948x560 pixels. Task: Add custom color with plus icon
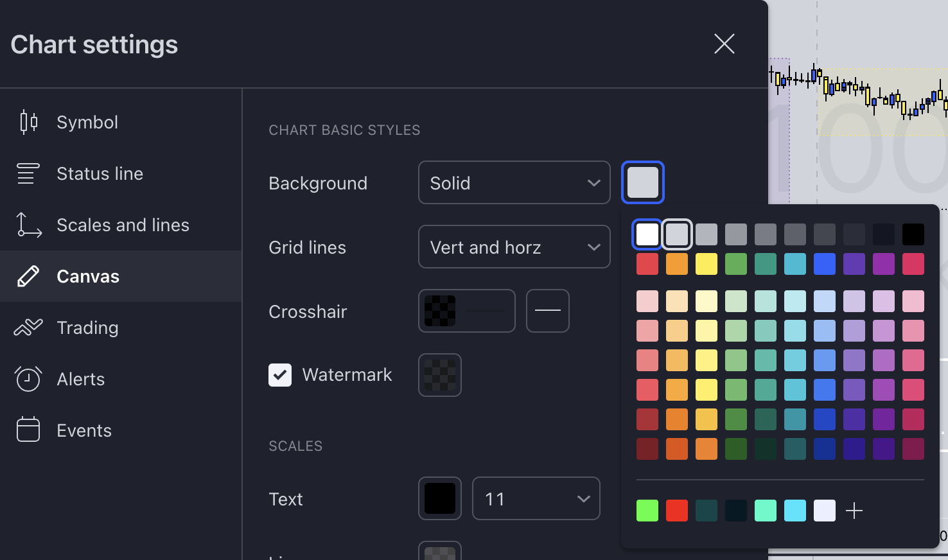pyautogui.click(x=854, y=511)
